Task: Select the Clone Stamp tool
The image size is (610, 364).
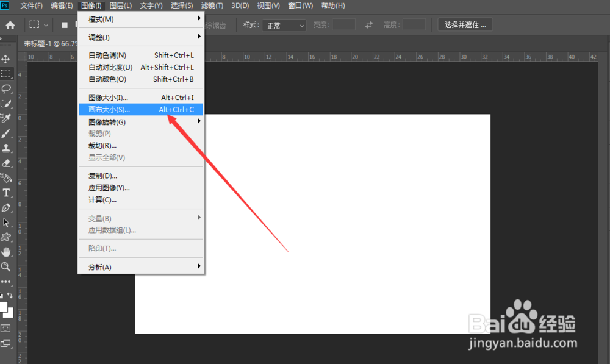Action: [6, 148]
